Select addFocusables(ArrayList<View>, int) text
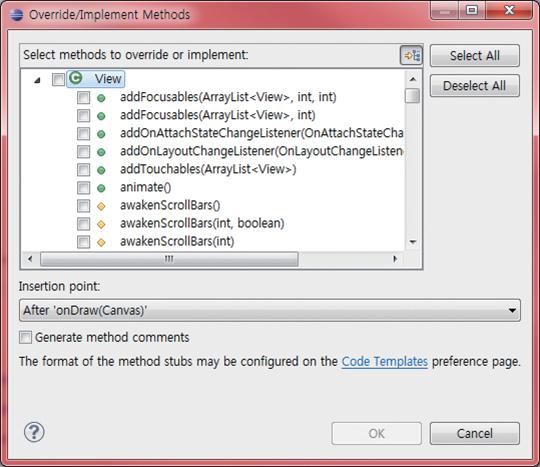Image resolution: width=540 pixels, height=467 pixels. 218,115
